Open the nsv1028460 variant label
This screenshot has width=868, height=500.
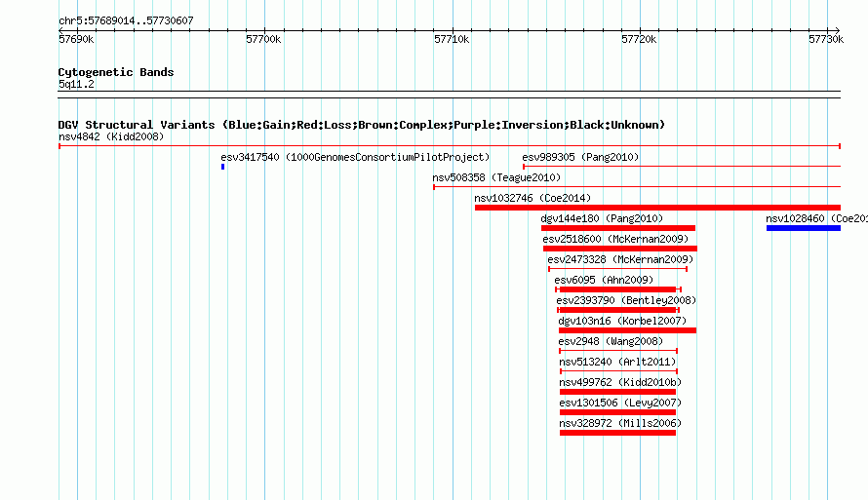[816, 218]
